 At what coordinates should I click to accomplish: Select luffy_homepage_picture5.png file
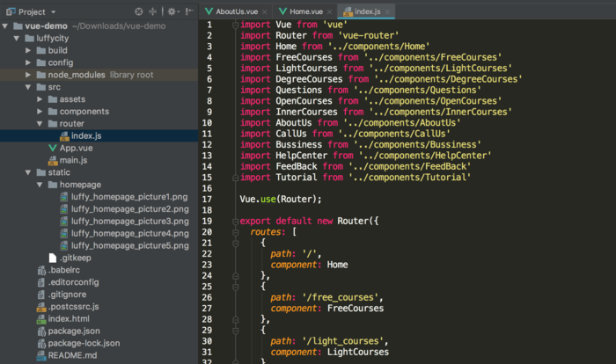(129, 245)
